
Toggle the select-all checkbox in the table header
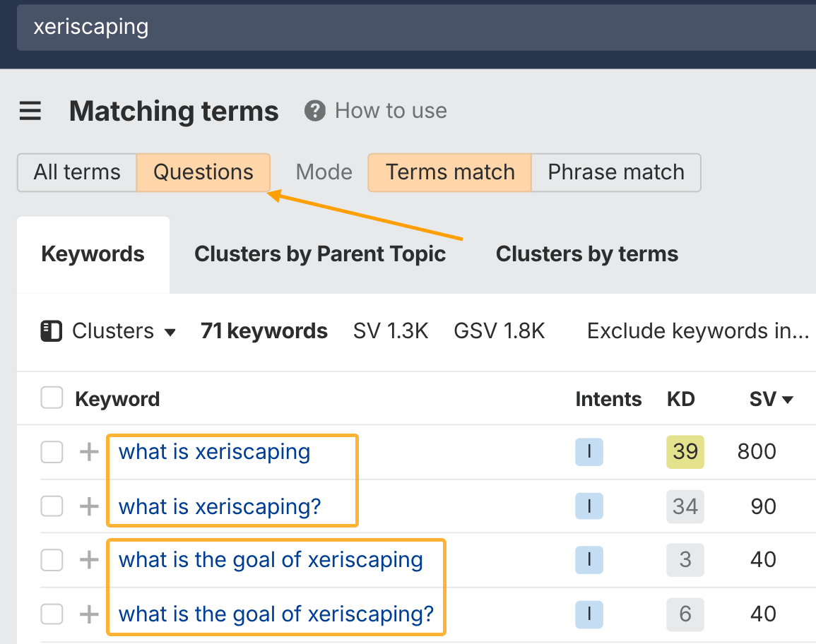pyautogui.click(x=52, y=397)
